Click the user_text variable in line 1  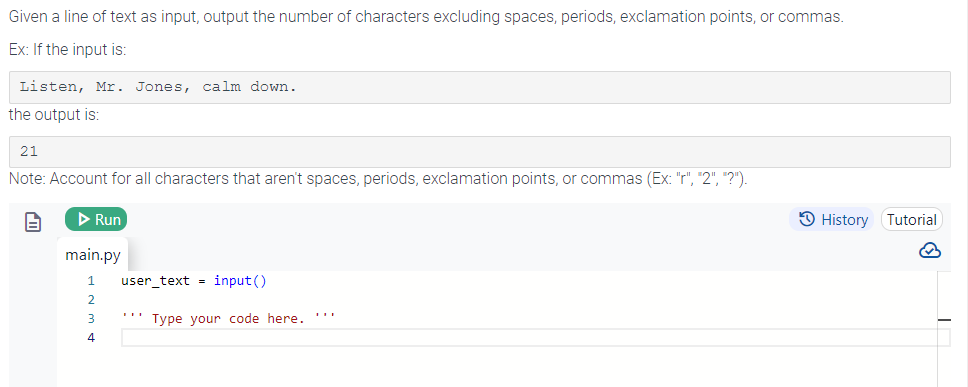click(156, 281)
